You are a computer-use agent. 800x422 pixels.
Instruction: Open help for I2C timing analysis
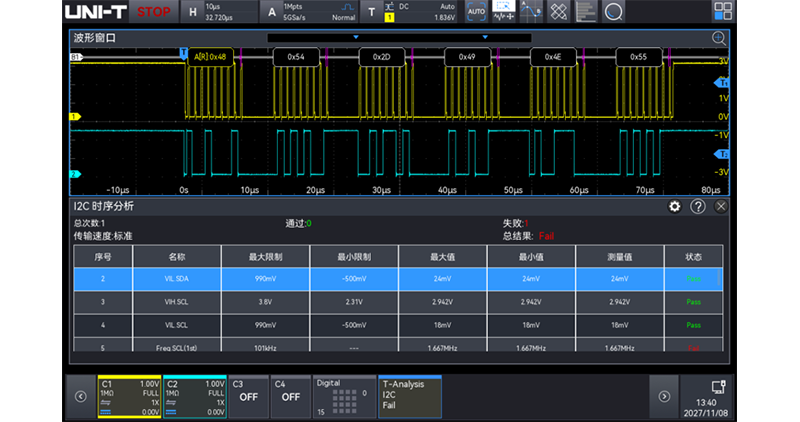pos(697,207)
